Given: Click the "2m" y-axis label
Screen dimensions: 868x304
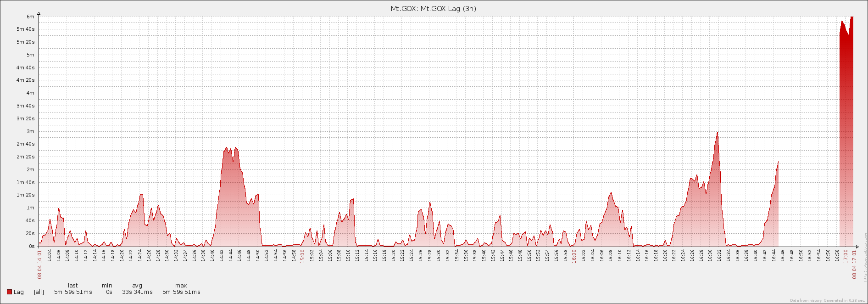Looking at the screenshot, I should point(30,170).
